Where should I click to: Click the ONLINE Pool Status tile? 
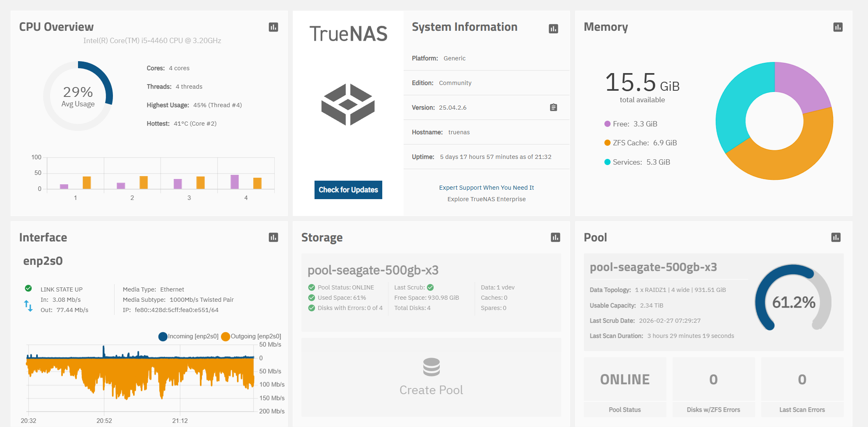(625, 387)
